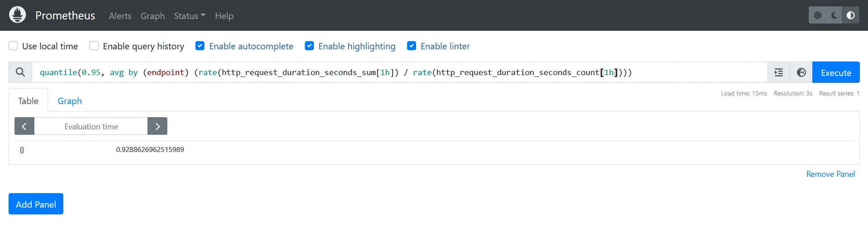The width and height of the screenshot is (868, 247).
Task: Open the metrics explorer globe icon
Action: point(802,72)
